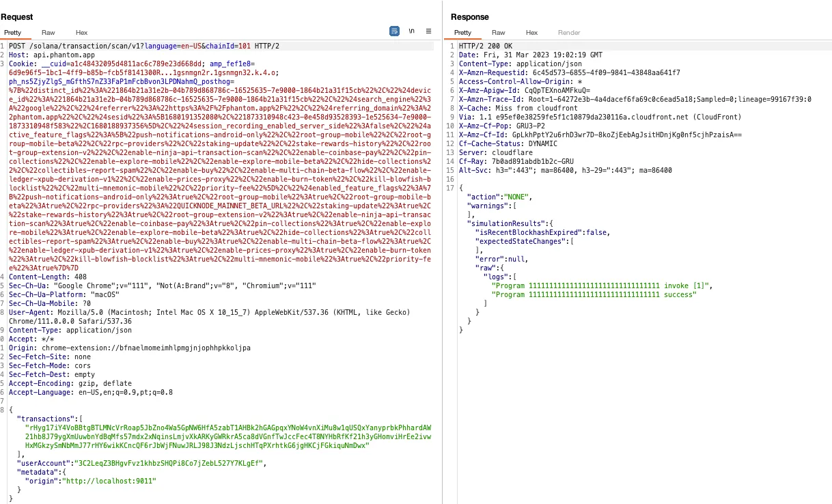Click the "origin":"http://localhost:9011" line
Viewport: 832px width, 504px height.
[90, 481]
